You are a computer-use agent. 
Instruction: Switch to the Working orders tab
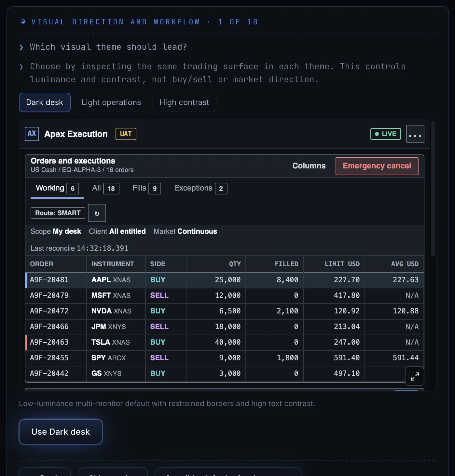(x=57, y=188)
